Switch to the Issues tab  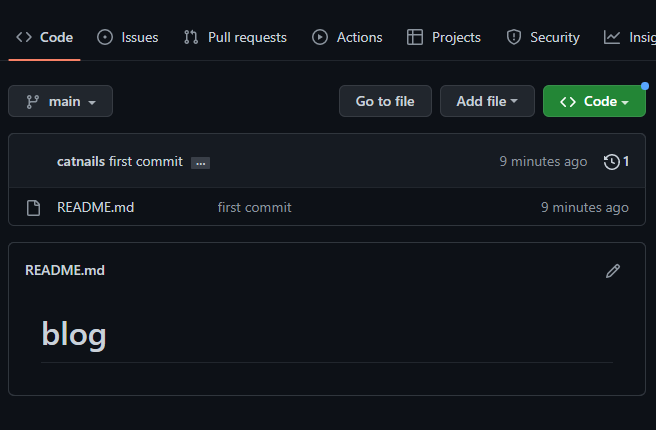[x=128, y=38]
